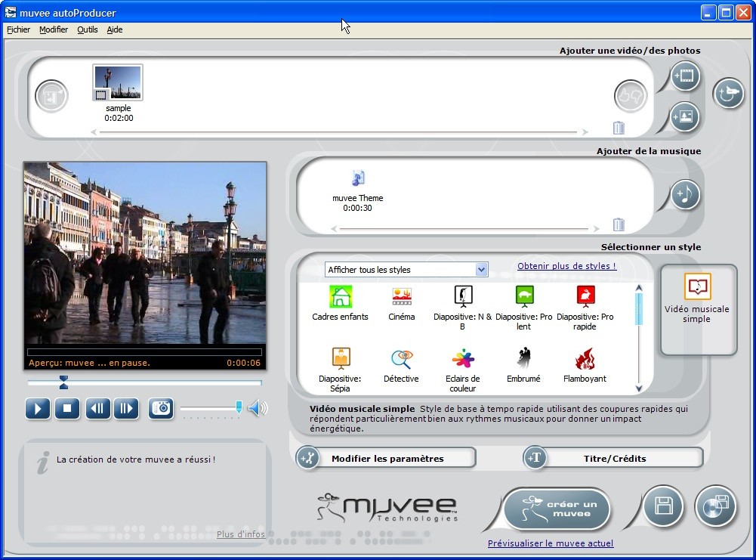The width and height of the screenshot is (756, 560).
Task: Open the Afficher tous les styles dropdown
Action: pos(481,269)
